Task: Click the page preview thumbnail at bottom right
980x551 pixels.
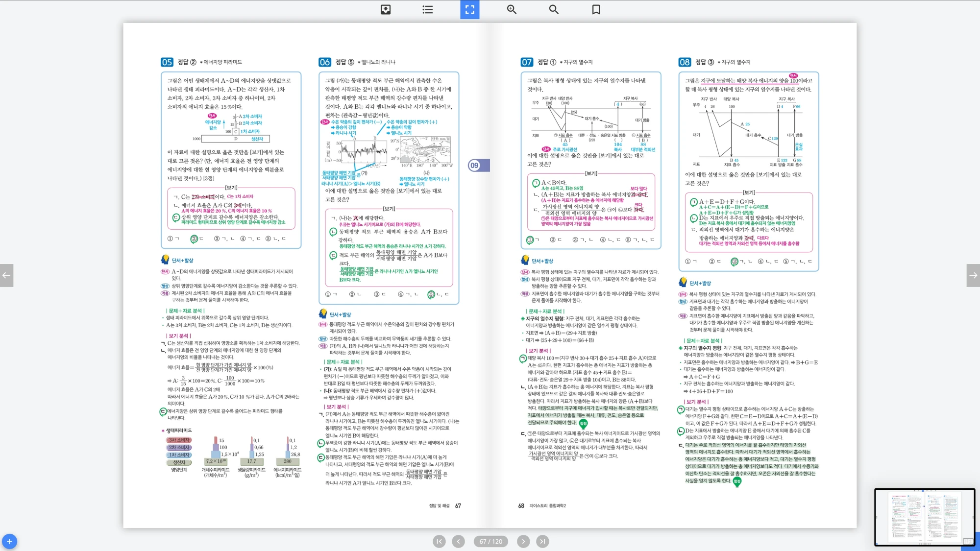Action: tap(924, 517)
